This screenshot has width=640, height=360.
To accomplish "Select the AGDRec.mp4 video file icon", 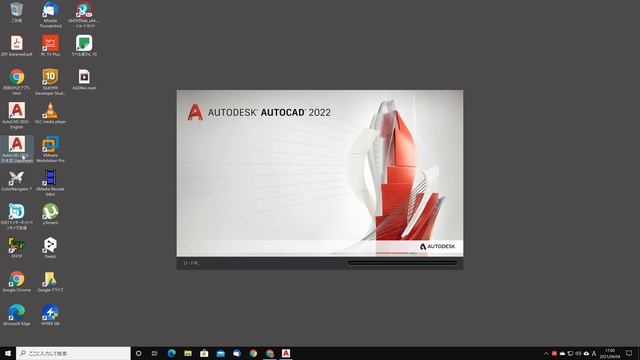I will (x=84, y=80).
